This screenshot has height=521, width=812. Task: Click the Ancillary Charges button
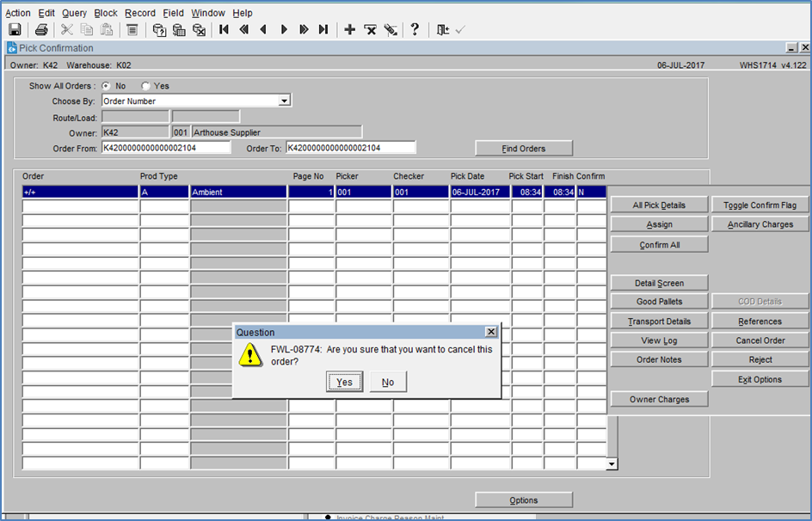pos(760,224)
